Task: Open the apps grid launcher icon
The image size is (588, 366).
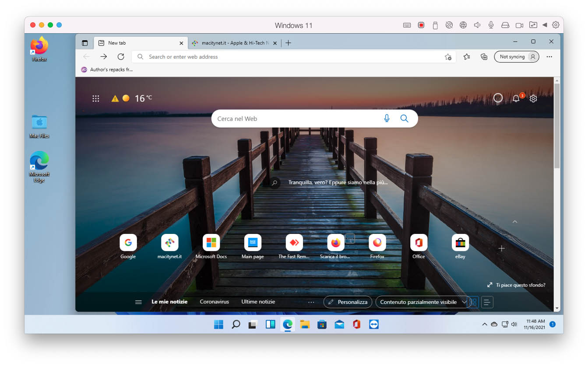Action: coord(96,98)
